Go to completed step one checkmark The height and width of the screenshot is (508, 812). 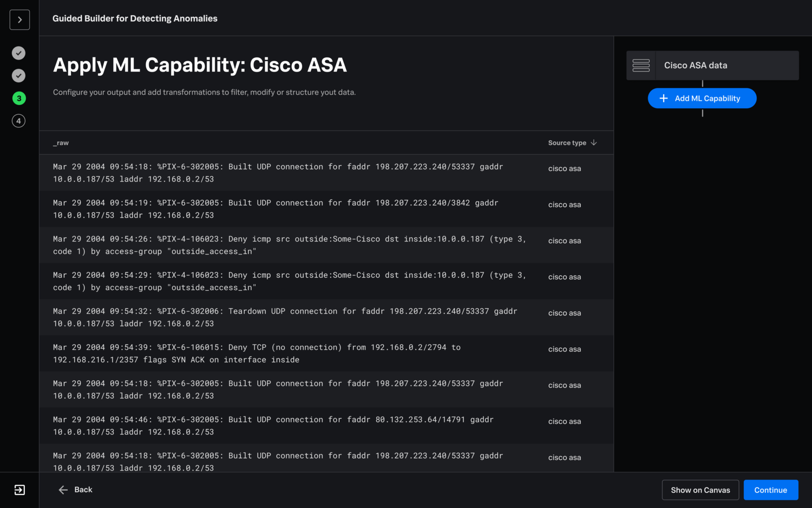(19, 53)
